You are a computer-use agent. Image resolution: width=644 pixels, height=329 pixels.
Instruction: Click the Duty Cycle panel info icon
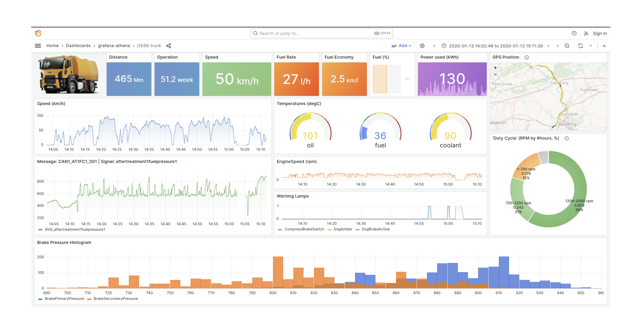coord(566,138)
